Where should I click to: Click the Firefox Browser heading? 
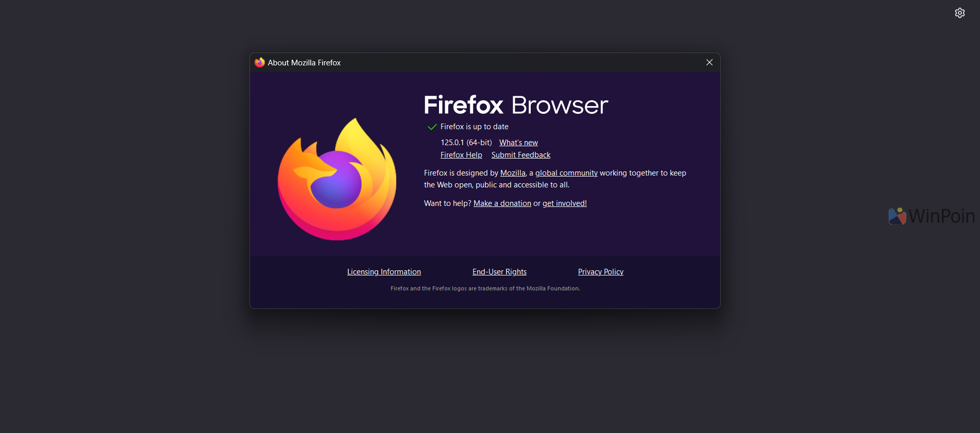[x=516, y=105]
